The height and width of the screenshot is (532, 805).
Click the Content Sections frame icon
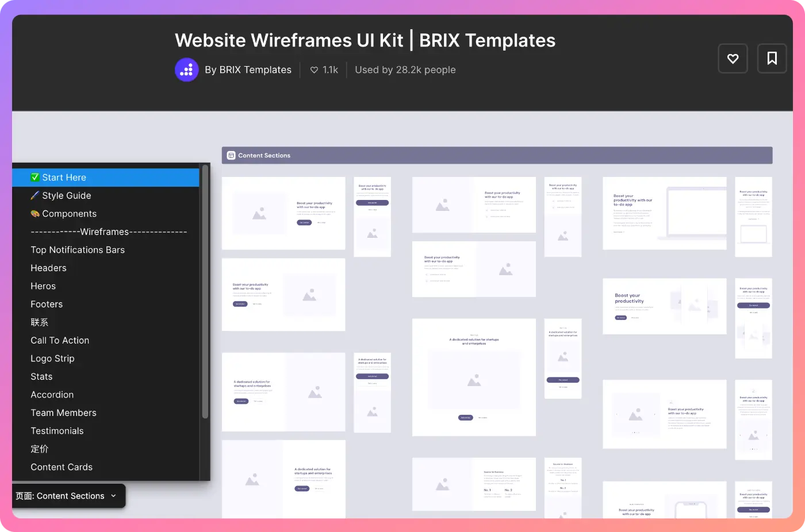pos(231,156)
